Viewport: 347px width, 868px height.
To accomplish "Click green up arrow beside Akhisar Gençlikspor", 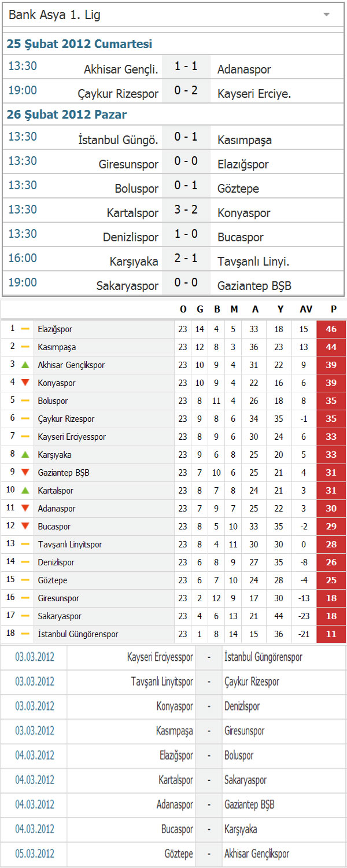I will [x=25, y=365].
